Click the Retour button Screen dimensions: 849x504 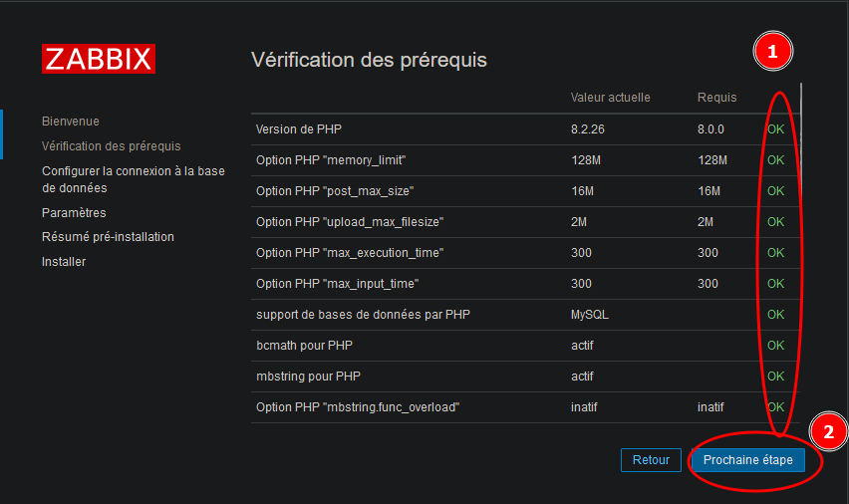651,460
